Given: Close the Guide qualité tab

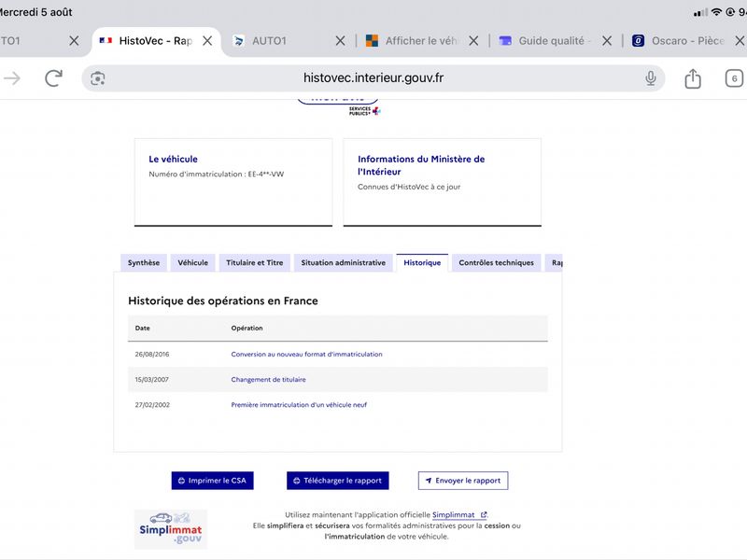Looking at the screenshot, I should (606, 41).
